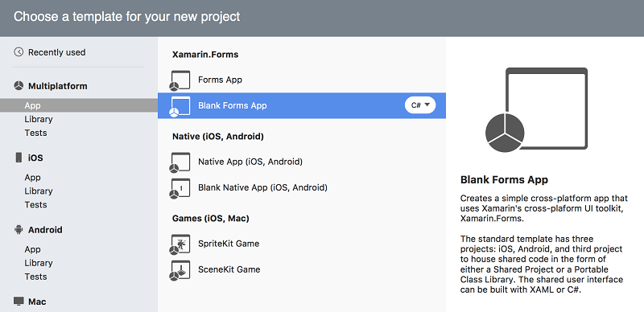Click the Android heading text
This screenshot has width=644, height=312.
[45, 229]
